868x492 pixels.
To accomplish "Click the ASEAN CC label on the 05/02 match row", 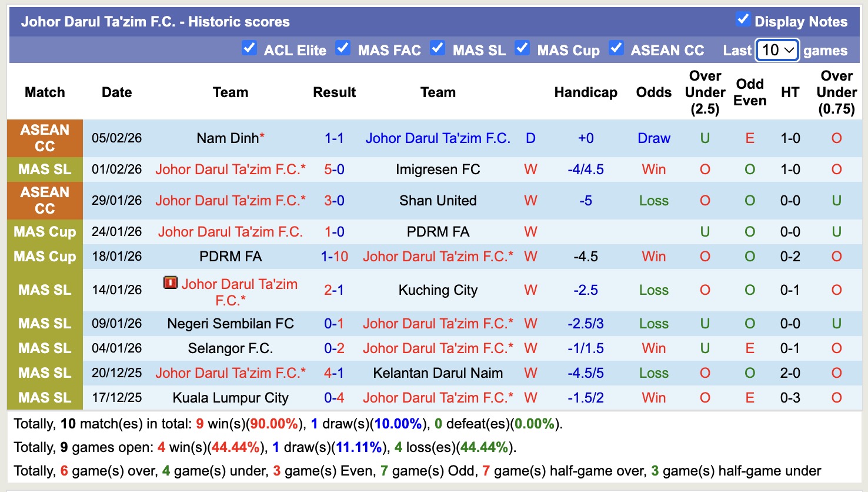I will click(45, 138).
